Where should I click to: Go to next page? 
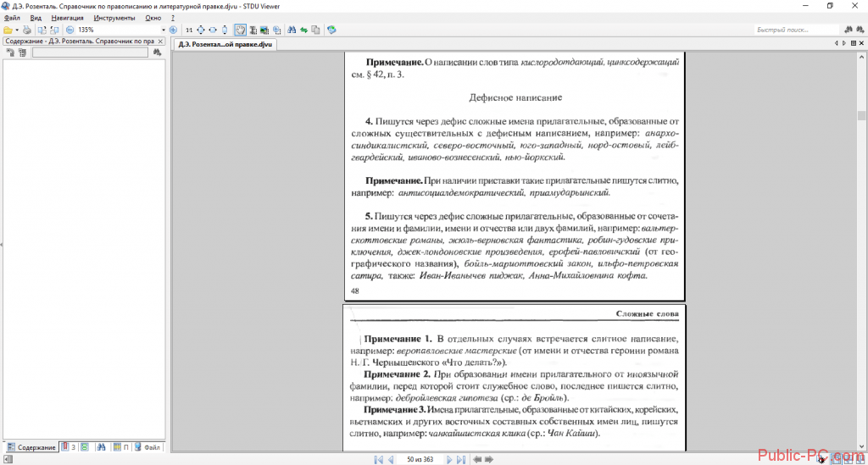pyautogui.click(x=449, y=459)
